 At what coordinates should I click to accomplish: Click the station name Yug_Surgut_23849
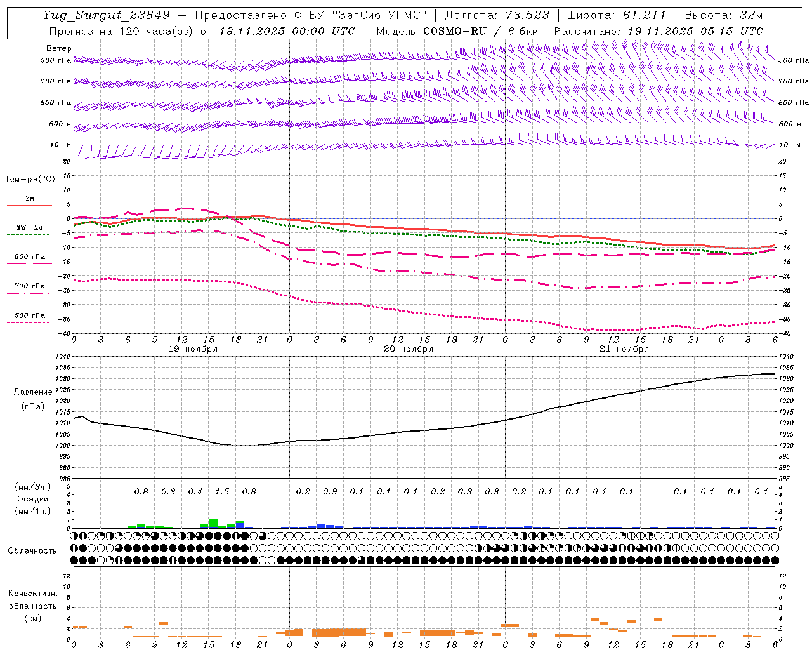click(x=107, y=15)
